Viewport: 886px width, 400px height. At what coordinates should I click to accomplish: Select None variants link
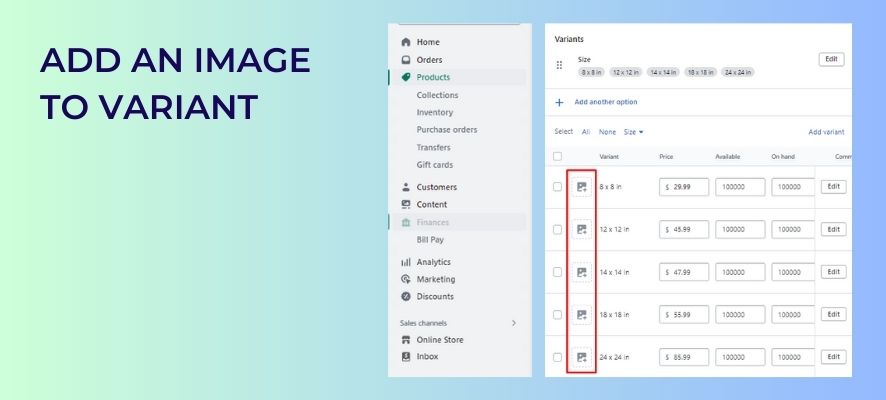(607, 132)
